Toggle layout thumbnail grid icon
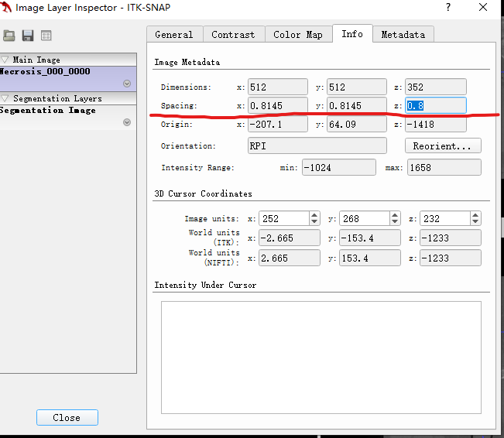 click(46, 36)
